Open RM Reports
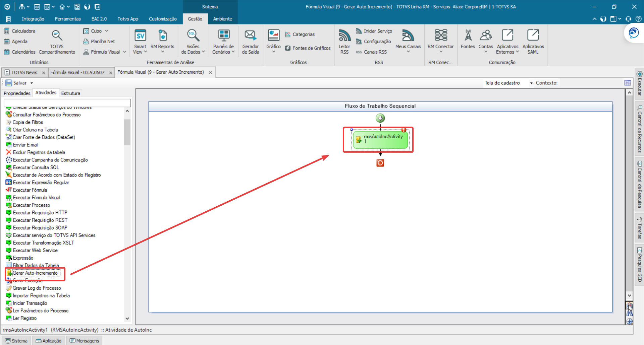Screen dimensions: 644x345 tap(162, 42)
